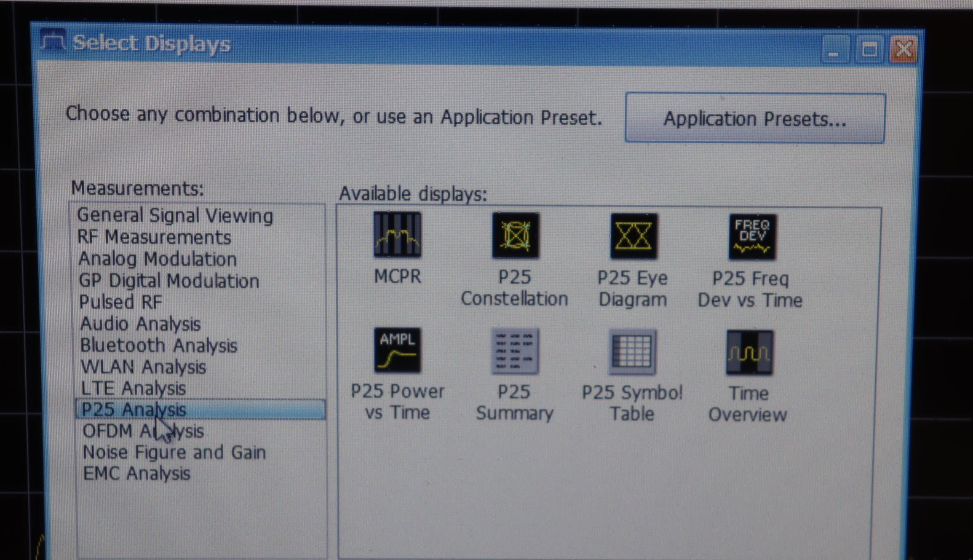The width and height of the screenshot is (973, 560).
Task: Choose the P25 Eye Diagram icon
Action: [633, 236]
